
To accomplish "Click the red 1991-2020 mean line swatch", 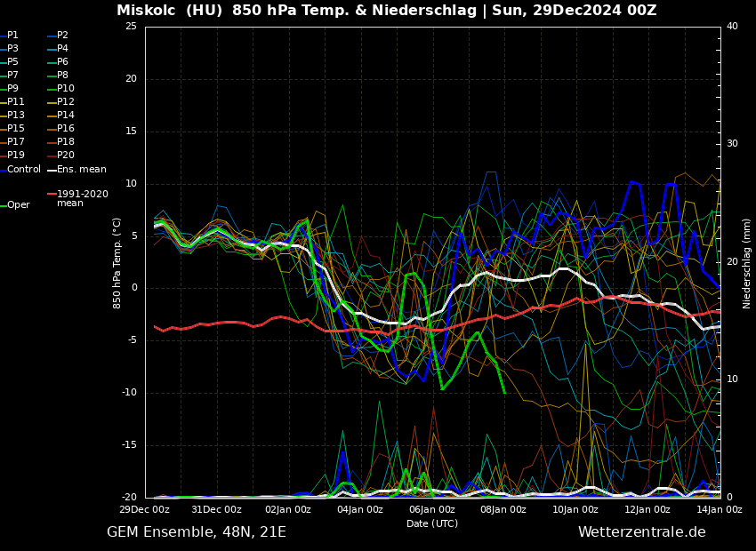I will click(x=52, y=194).
